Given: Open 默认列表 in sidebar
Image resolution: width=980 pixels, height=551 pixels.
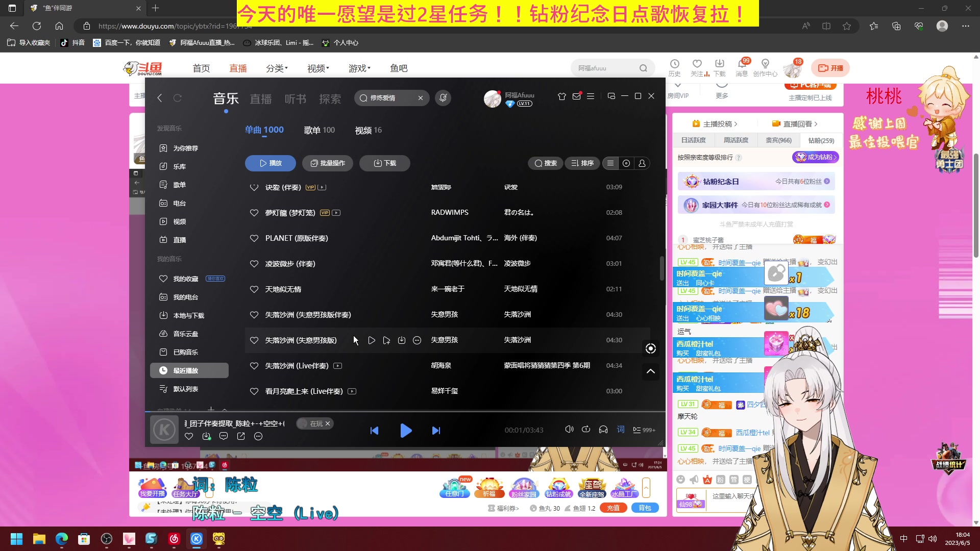Looking at the screenshot, I should tap(186, 389).
